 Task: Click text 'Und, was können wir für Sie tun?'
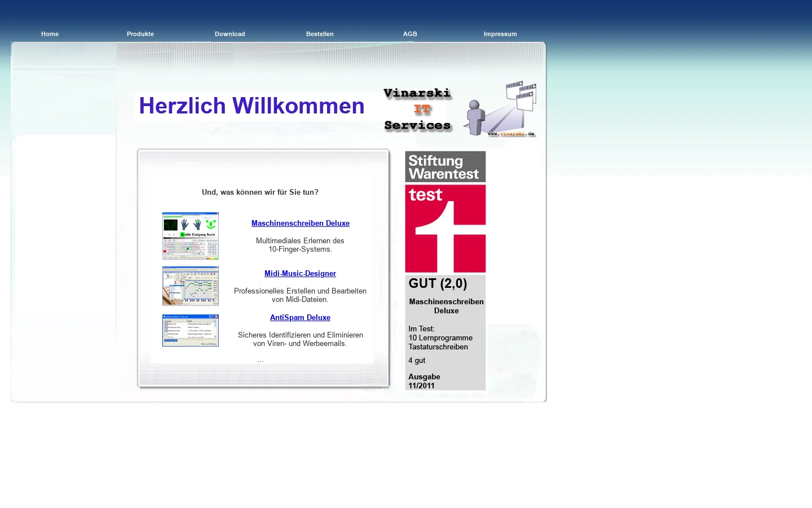tap(260, 192)
